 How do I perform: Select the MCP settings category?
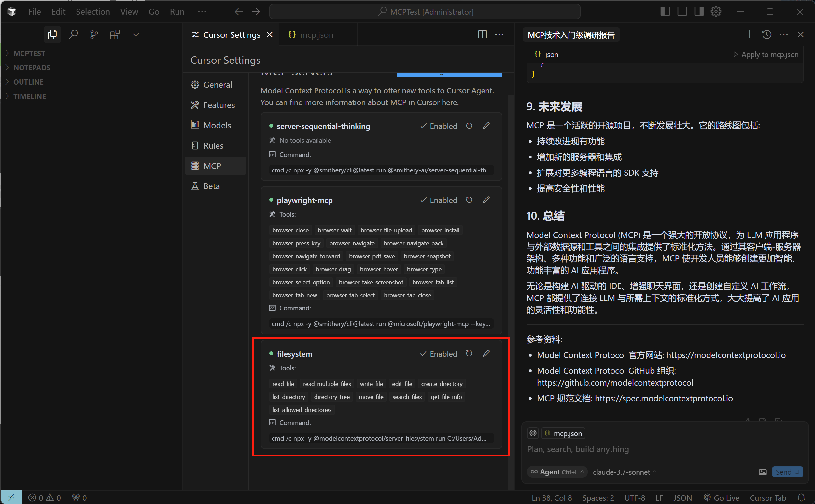(216, 166)
